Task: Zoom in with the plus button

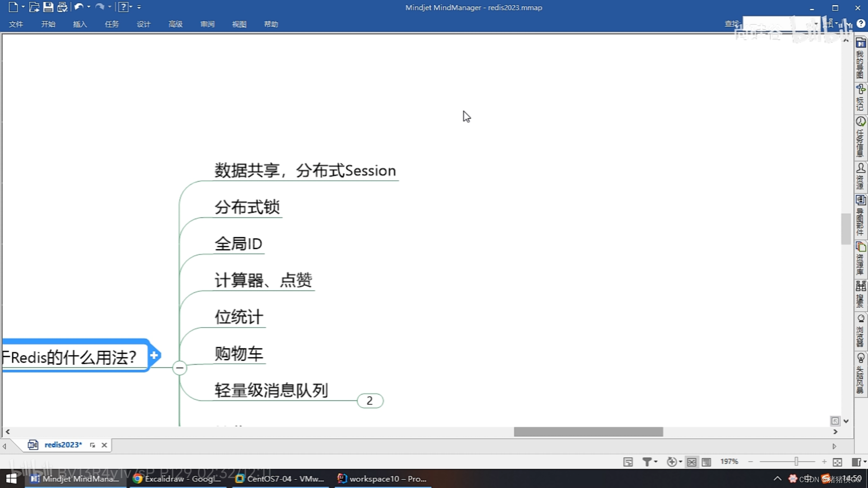Action: click(824, 462)
